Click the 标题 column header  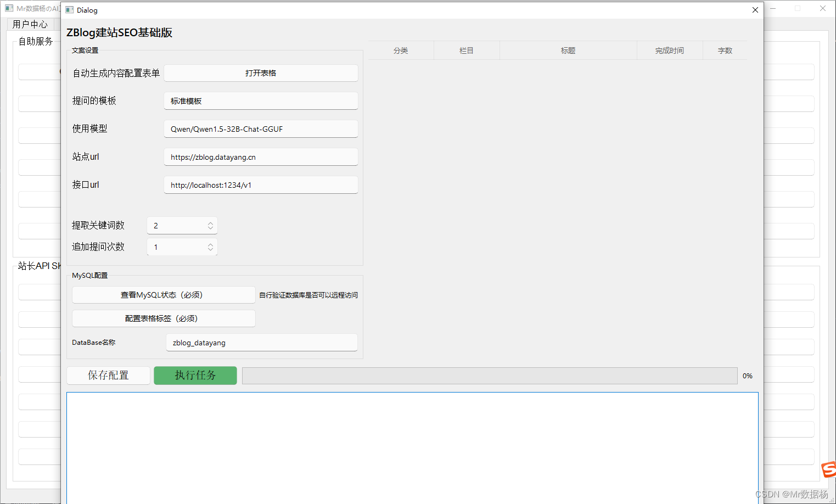coord(568,51)
